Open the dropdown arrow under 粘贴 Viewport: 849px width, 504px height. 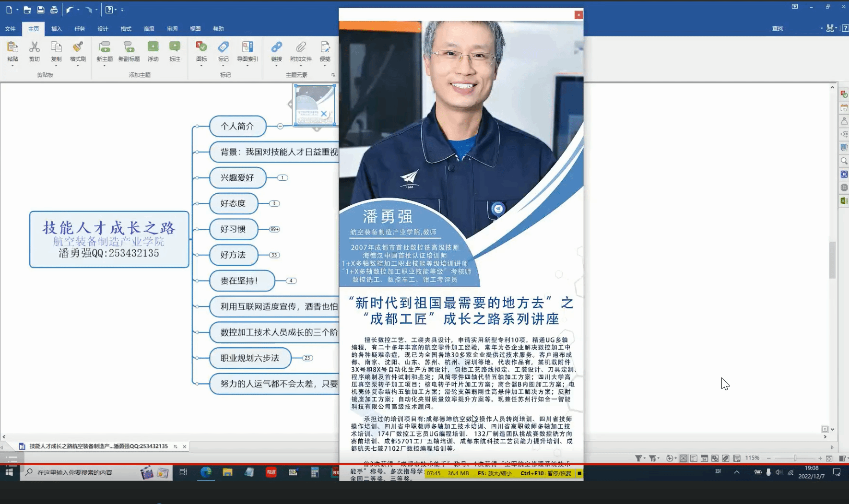[x=12, y=66]
